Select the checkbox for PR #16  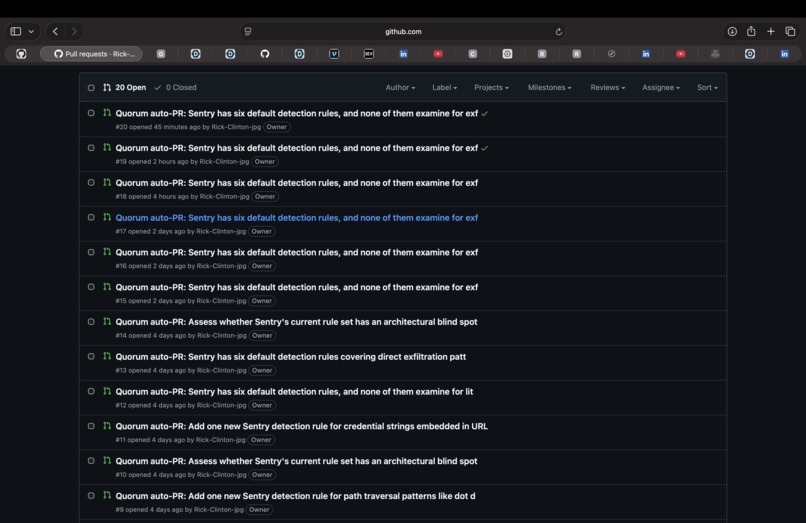pos(91,253)
